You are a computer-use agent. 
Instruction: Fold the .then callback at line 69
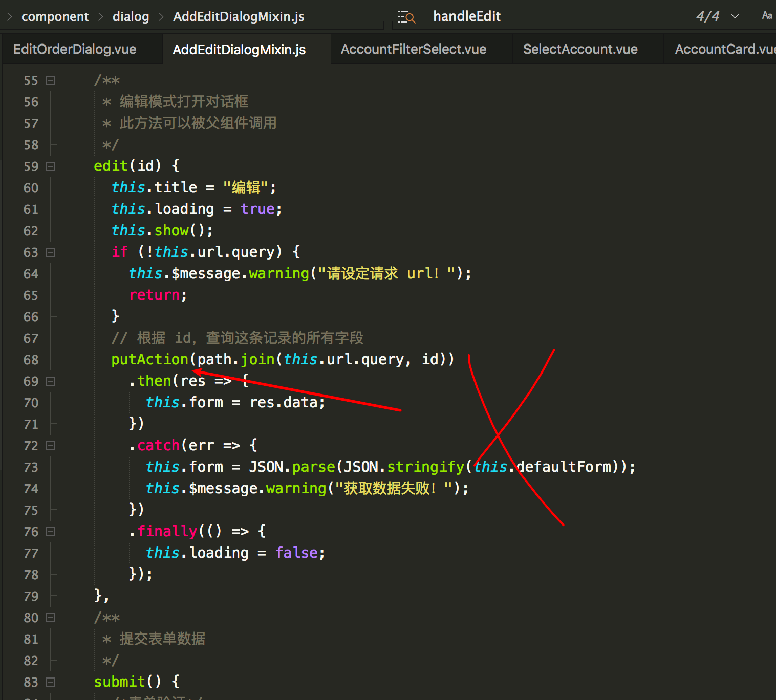point(51,381)
